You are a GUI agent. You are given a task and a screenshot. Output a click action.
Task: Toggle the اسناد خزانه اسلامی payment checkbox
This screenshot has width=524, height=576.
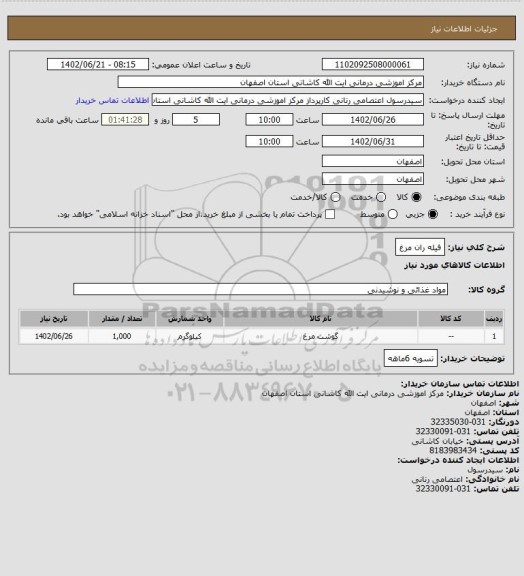[x=330, y=214]
